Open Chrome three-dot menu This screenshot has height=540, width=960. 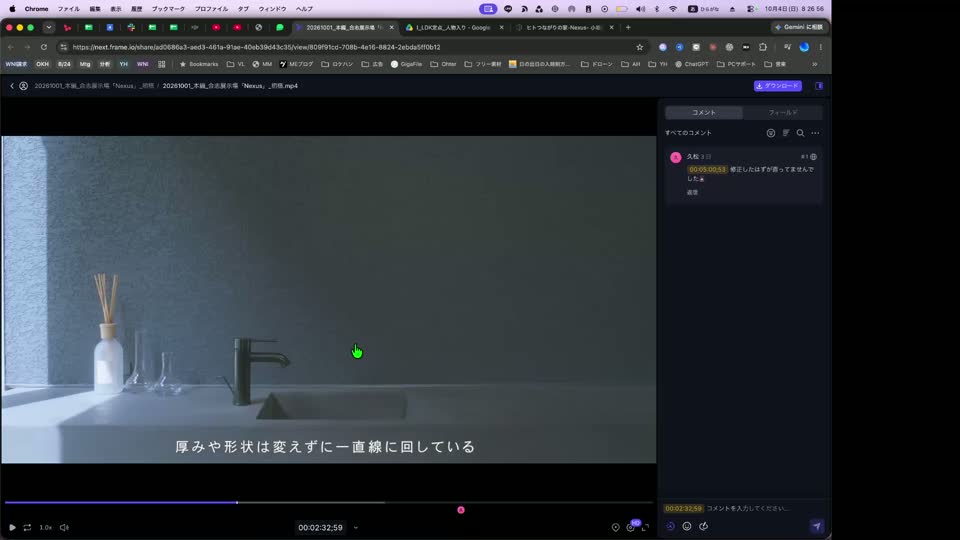click(820, 47)
